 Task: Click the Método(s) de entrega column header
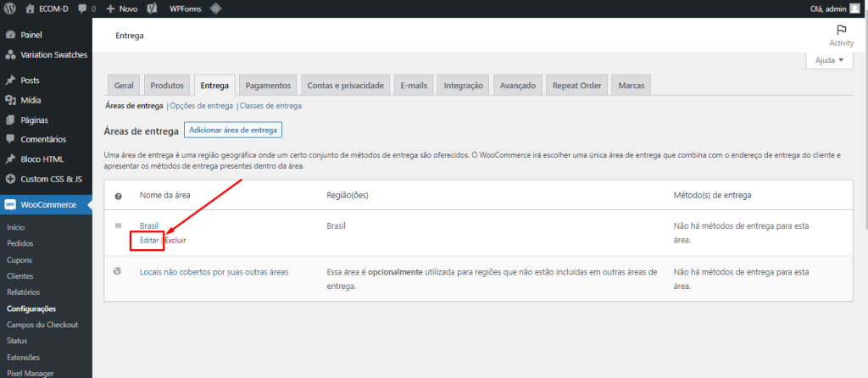point(712,196)
